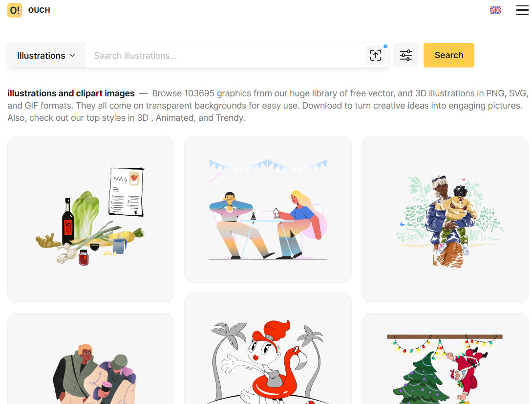The height and width of the screenshot is (404, 532).
Task: Click the illustrations and clipart images heading
Action: point(71,93)
